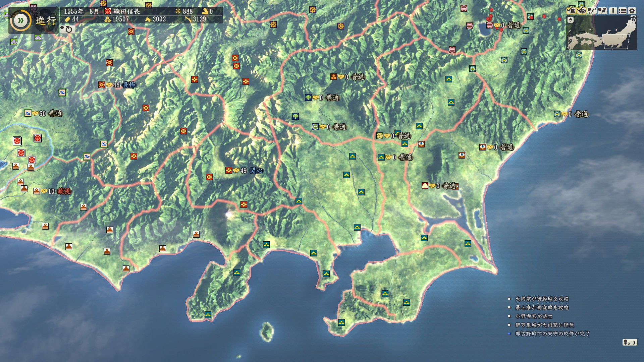This screenshot has width=644, height=362.
Task: Click the date 1555年 8月
Action: click(82, 11)
